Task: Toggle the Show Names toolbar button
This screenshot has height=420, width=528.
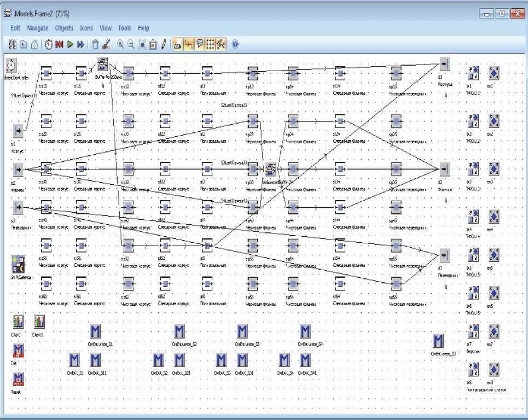Action: pyautogui.click(x=177, y=44)
